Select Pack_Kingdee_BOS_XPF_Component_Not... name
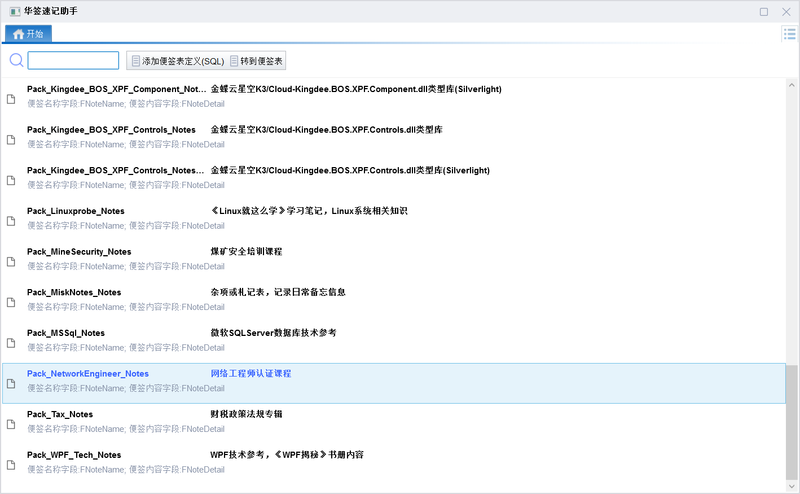800x494 pixels. [x=116, y=89]
